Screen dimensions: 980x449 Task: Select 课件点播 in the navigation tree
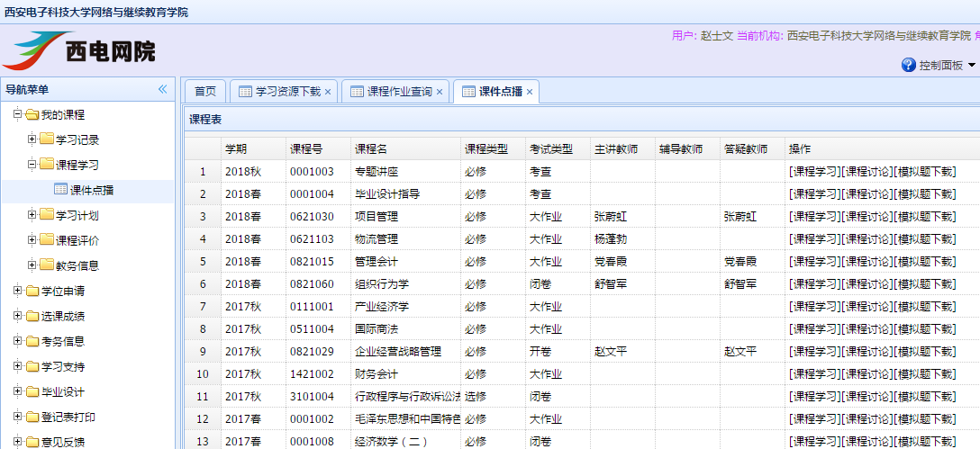(91, 190)
